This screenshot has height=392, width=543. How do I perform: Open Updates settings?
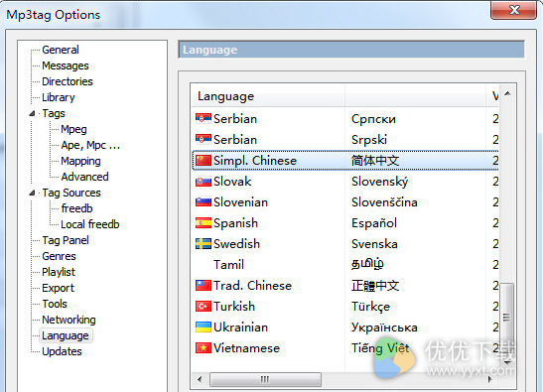pos(62,352)
